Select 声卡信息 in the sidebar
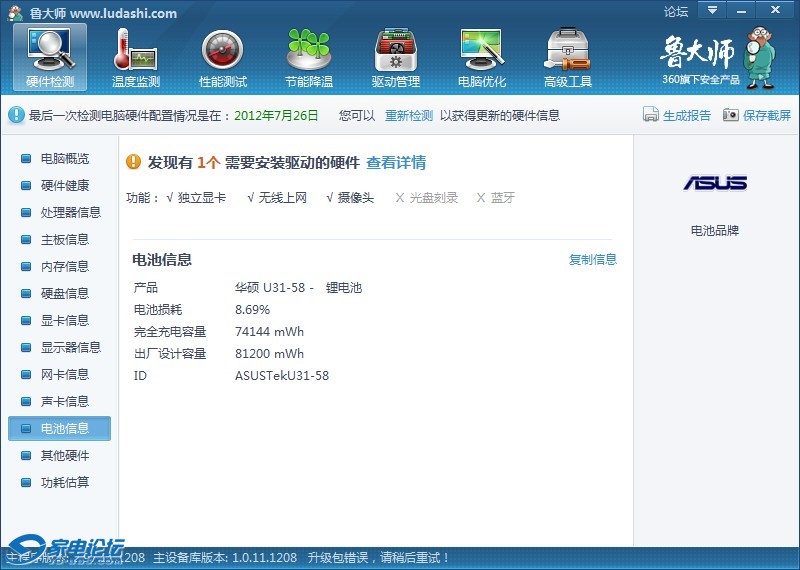The height and width of the screenshot is (570, 800). [x=65, y=402]
